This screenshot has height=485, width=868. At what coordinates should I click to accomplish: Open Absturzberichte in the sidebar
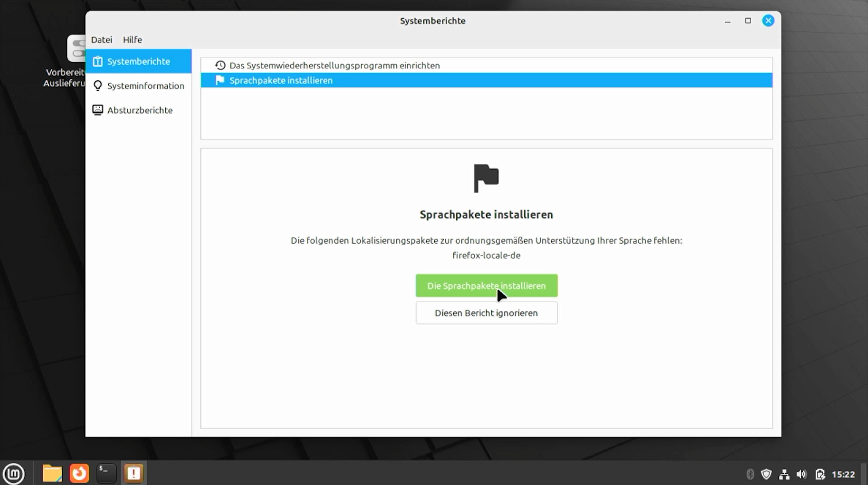tap(139, 110)
